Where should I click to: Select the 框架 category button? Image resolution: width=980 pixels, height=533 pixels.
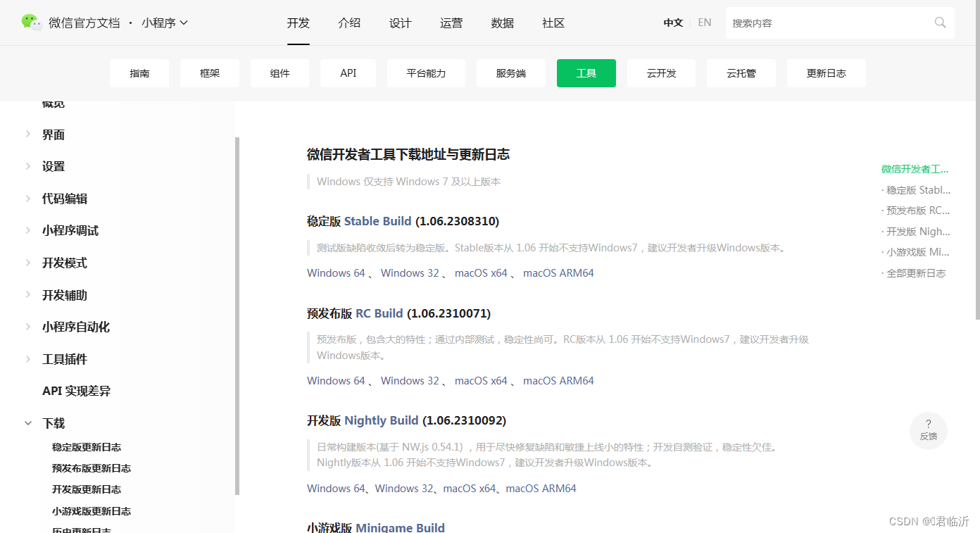(x=210, y=73)
